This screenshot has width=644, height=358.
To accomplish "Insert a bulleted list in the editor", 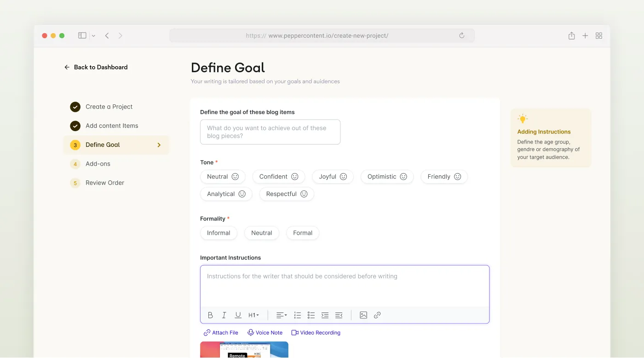I will [x=311, y=315].
